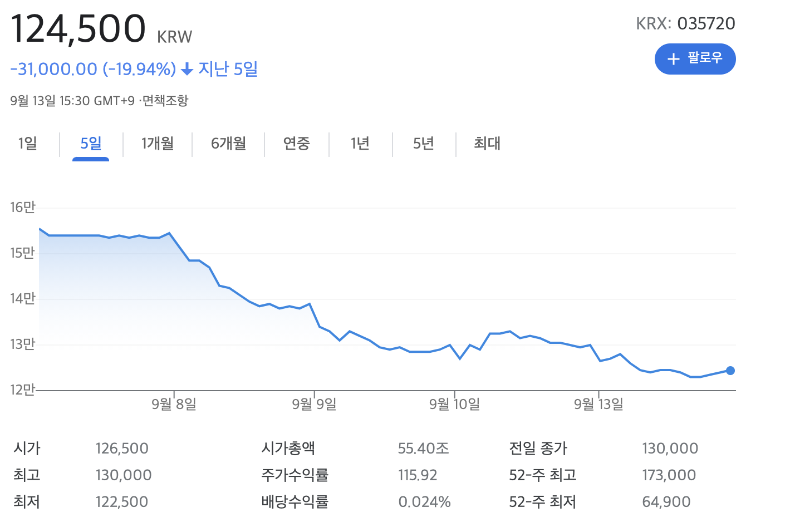Click the KRX: 035720 ticker label
The width and height of the screenshot is (785, 532).
(x=686, y=23)
